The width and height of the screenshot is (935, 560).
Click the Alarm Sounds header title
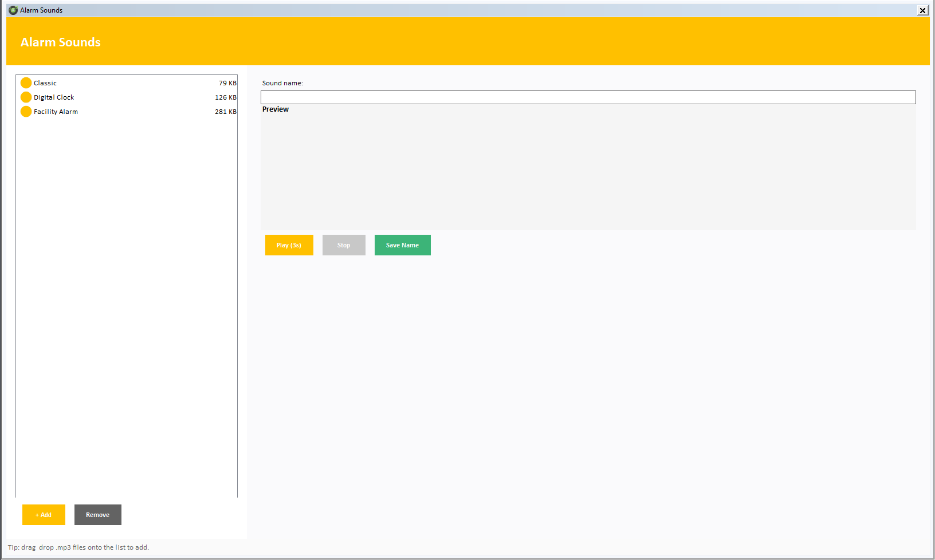coord(61,42)
